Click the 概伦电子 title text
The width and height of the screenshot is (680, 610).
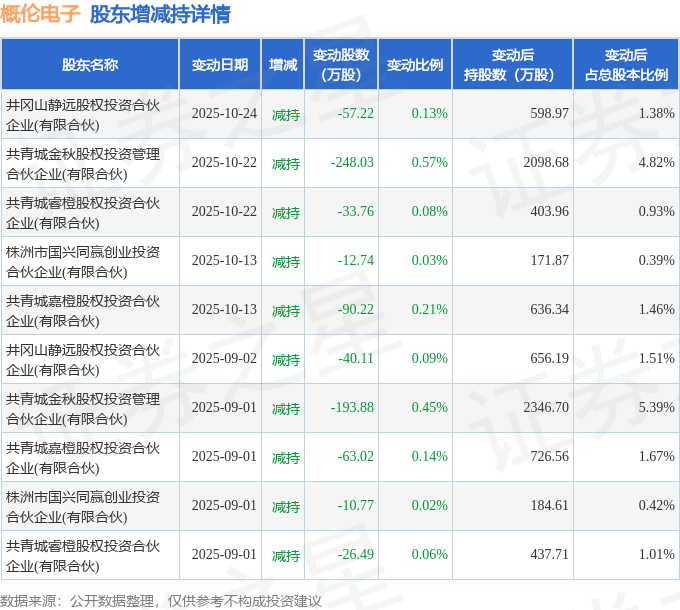(x=40, y=14)
